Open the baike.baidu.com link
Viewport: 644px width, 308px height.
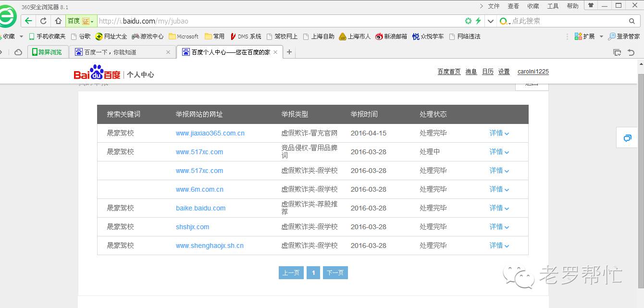click(200, 208)
